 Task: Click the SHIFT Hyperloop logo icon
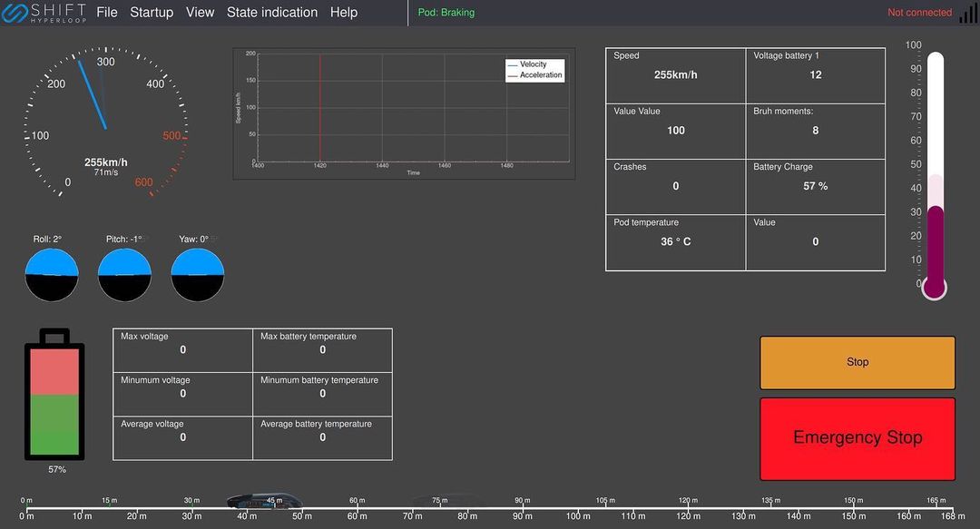[14, 13]
